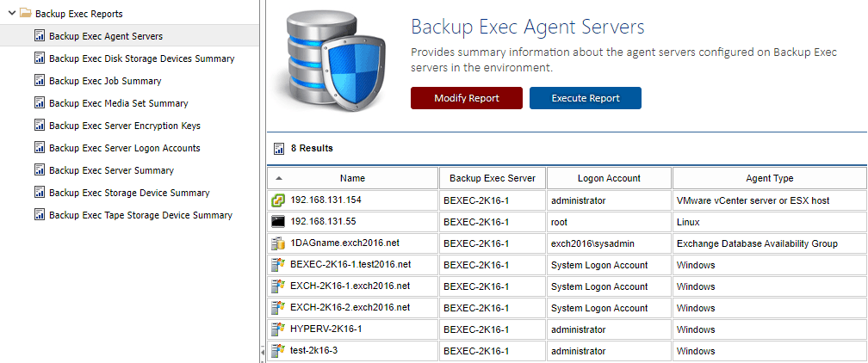Open Backup Exec Media Set Summary report

coord(119,103)
